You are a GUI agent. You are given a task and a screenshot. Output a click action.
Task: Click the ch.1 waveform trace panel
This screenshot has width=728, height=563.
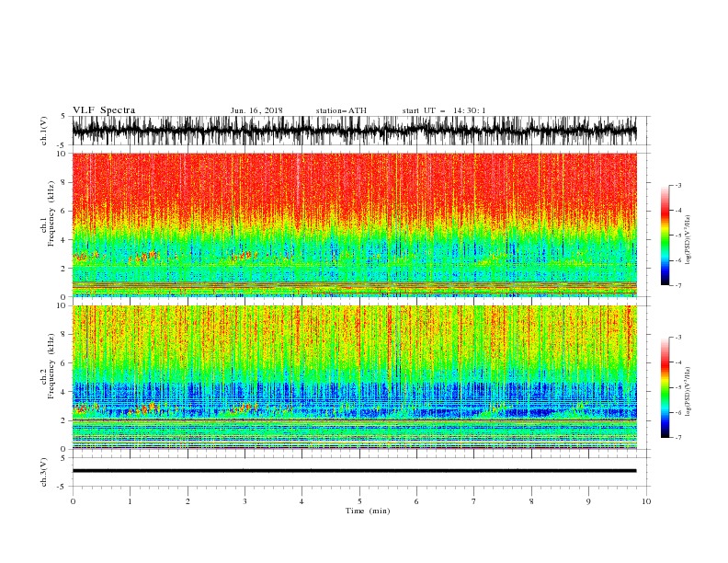354,131
